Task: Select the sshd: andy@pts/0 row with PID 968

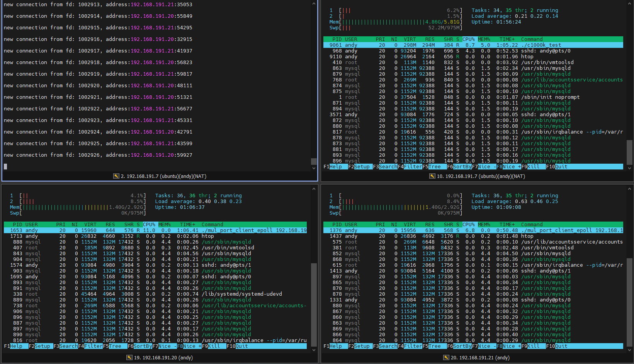Action: pos(473,51)
